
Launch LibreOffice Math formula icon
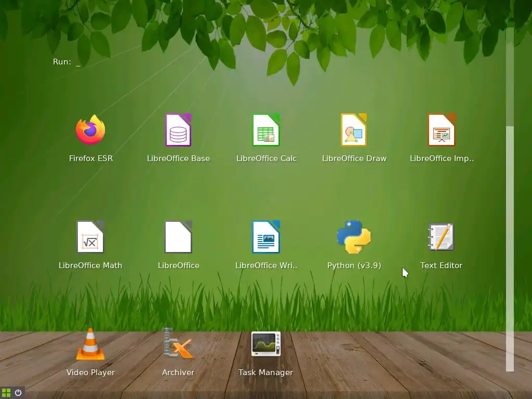(90, 237)
